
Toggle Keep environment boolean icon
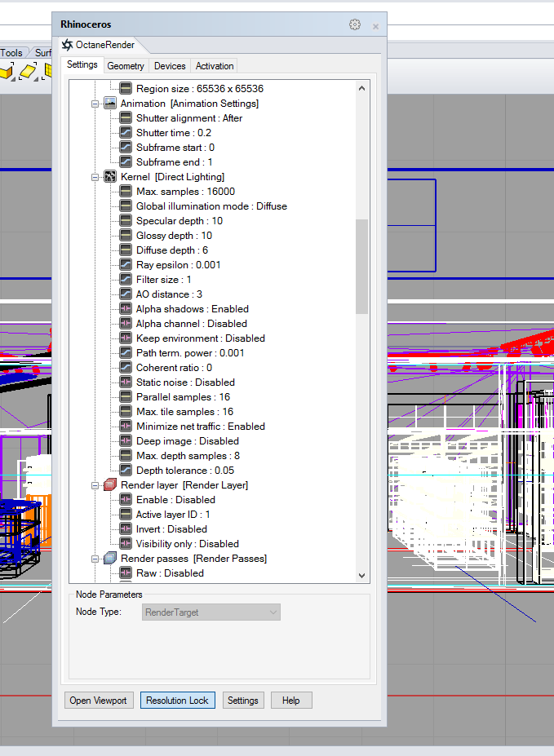(126, 338)
